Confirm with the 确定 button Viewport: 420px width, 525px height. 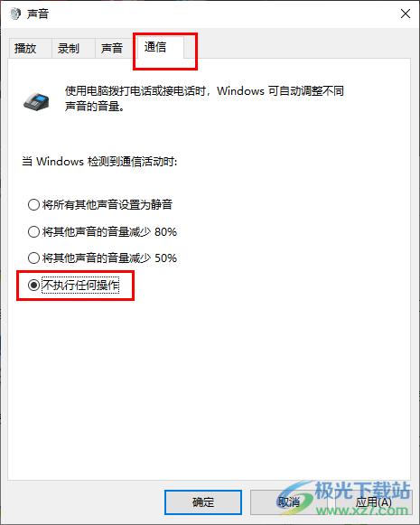pyautogui.click(x=203, y=502)
